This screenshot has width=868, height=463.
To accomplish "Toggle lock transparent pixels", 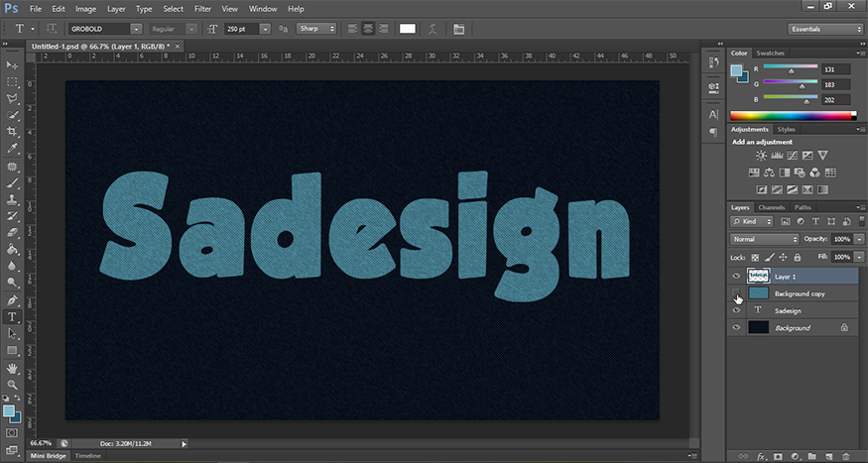I will pos(755,257).
